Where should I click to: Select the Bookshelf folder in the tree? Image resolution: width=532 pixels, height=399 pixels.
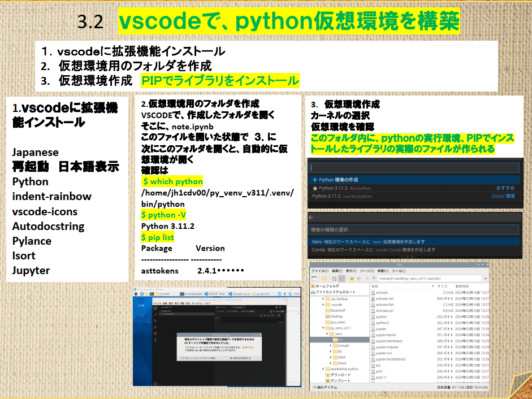(x=335, y=310)
